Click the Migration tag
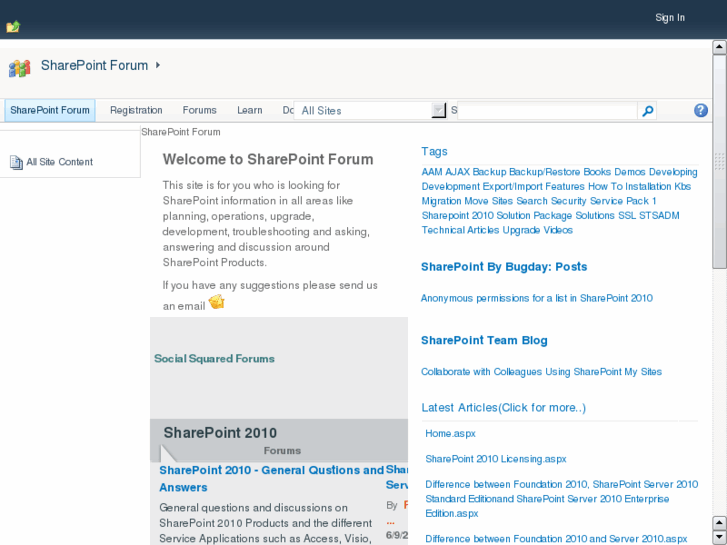 441,201
